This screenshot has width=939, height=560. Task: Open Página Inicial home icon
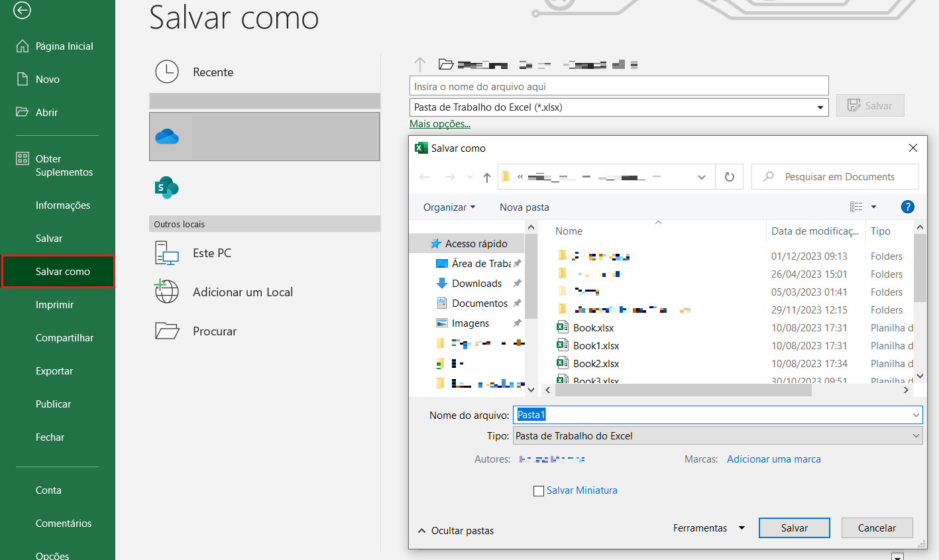point(23,46)
